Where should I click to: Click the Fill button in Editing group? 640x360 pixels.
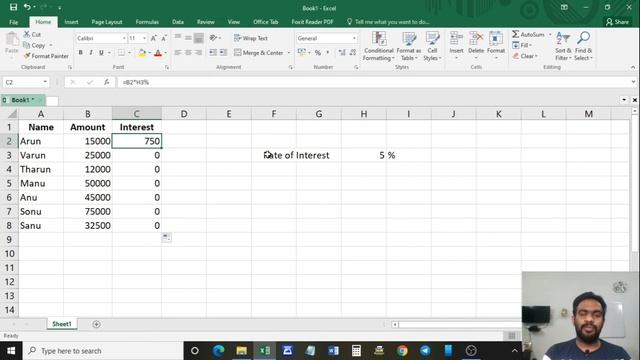[x=522, y=45]
